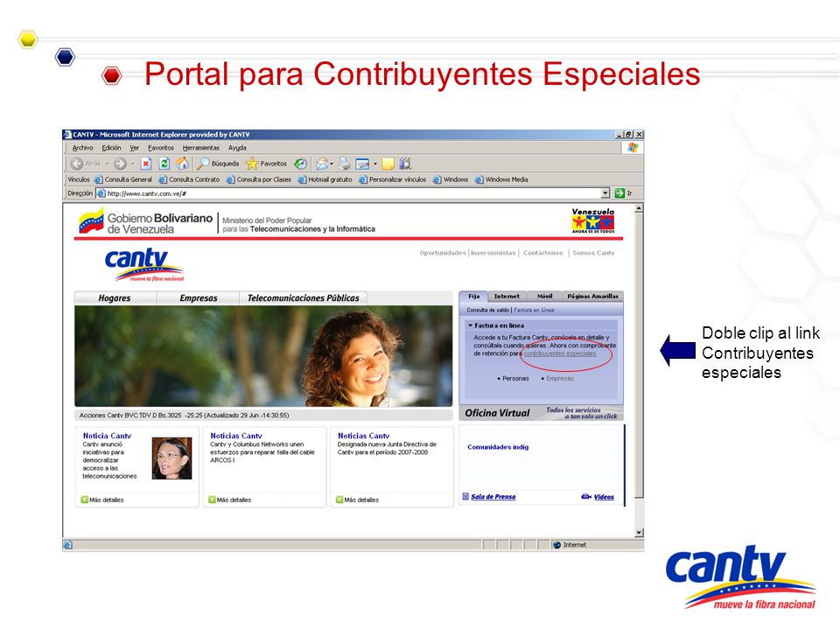Select the Telecomunicaciones Públicas tab
This screenshot has width=840, height=630.
point(304,297)
